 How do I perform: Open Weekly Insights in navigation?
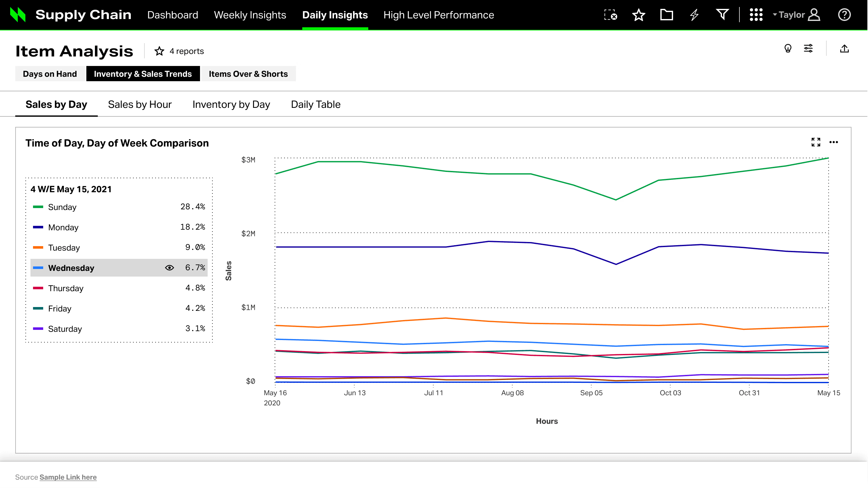coord(250,15)
